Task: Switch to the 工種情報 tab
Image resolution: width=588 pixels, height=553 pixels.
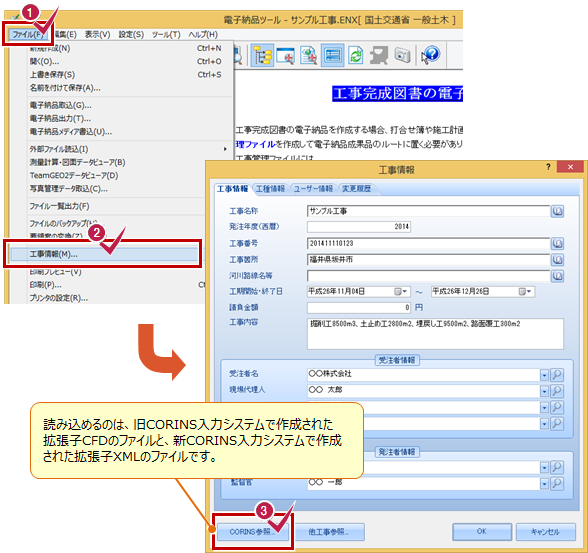Action: click(270, 189)
